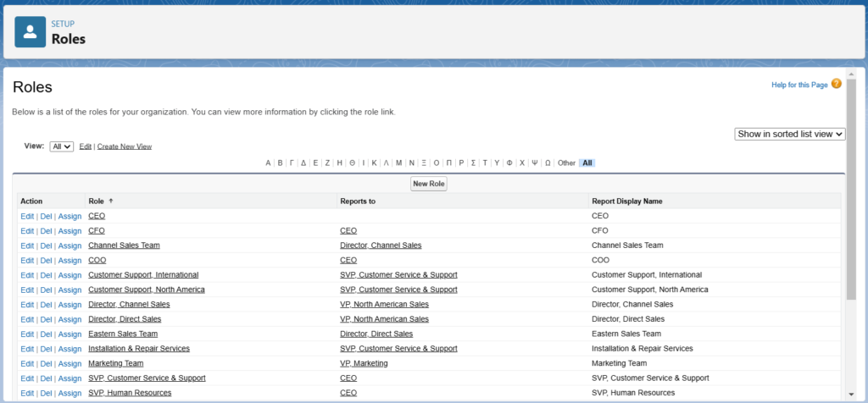
Task: Open VP, Marketing in Reports to column
Action: (364, 363)
